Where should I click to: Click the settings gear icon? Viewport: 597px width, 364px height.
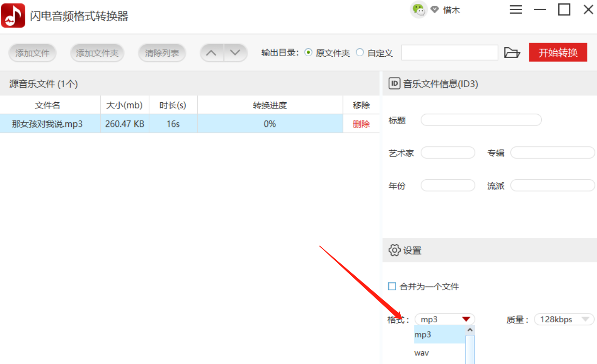point(394,251)
